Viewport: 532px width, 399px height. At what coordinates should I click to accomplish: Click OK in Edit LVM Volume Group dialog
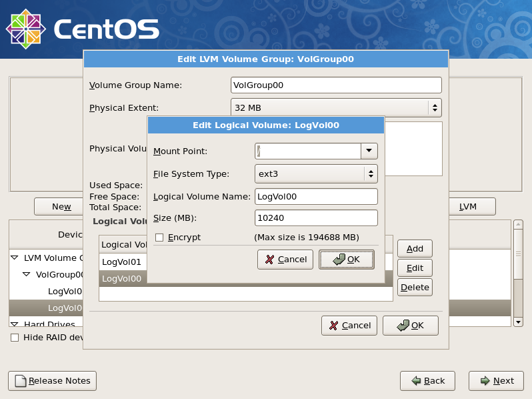click(x=411, y=326)
